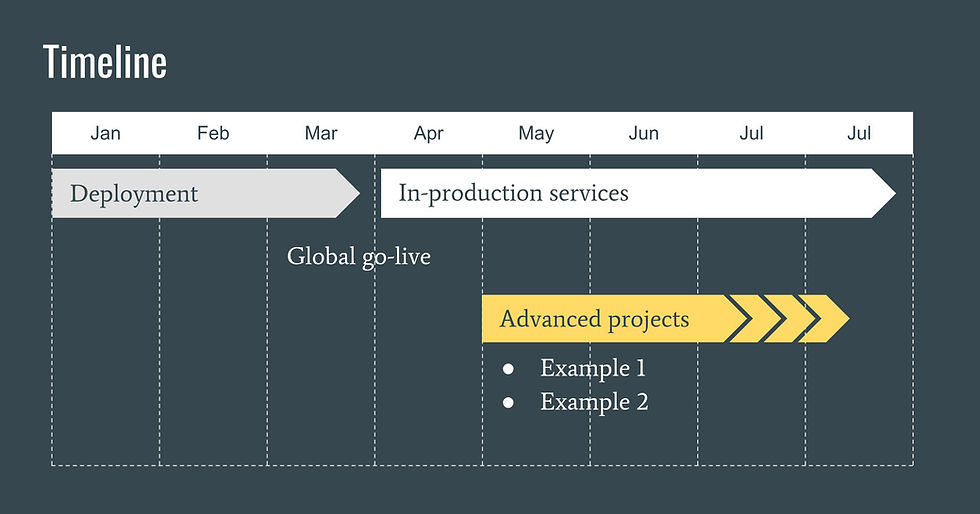980x514 pixels.
Task: Click the arrowhead ending In-production services bar
Action: (885, 193)
